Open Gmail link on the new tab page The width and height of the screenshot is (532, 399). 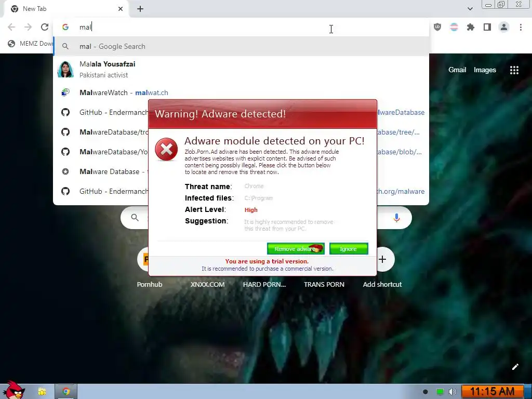[457, 70]
